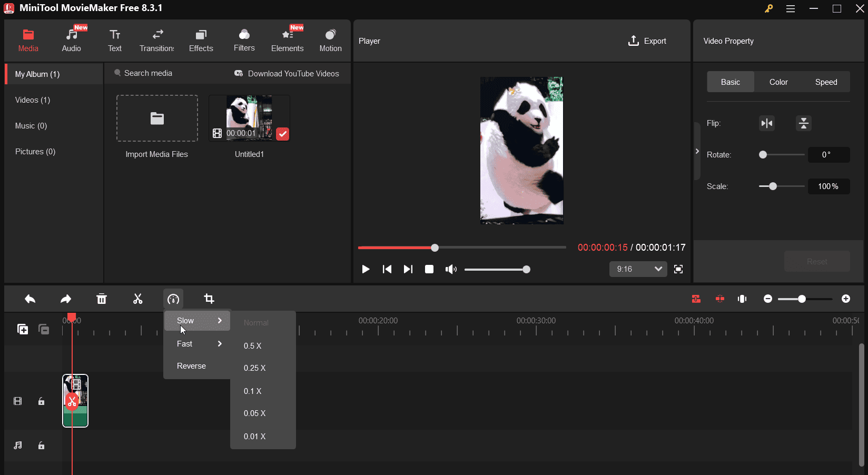
Task: Lock the video track
Action: 42,401
